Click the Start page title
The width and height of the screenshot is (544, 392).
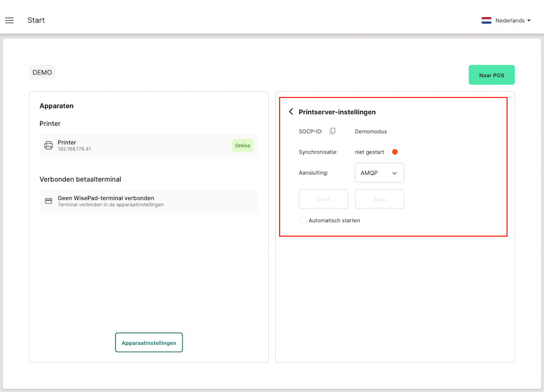click(36, 20)
